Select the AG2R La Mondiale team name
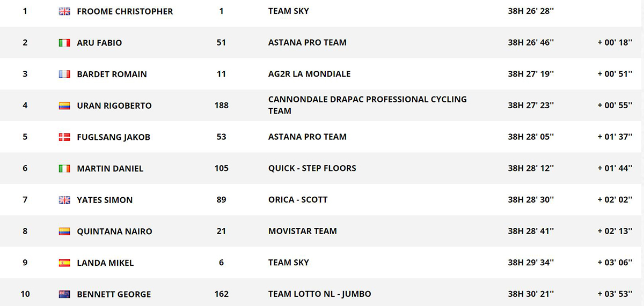Image resolution: width=644 pixels, height=306 pixels. (x=310, y=74)
